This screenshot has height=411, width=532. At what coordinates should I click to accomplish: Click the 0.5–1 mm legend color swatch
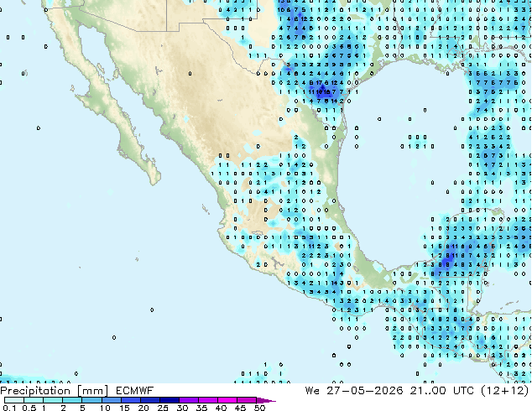[34, 400]
